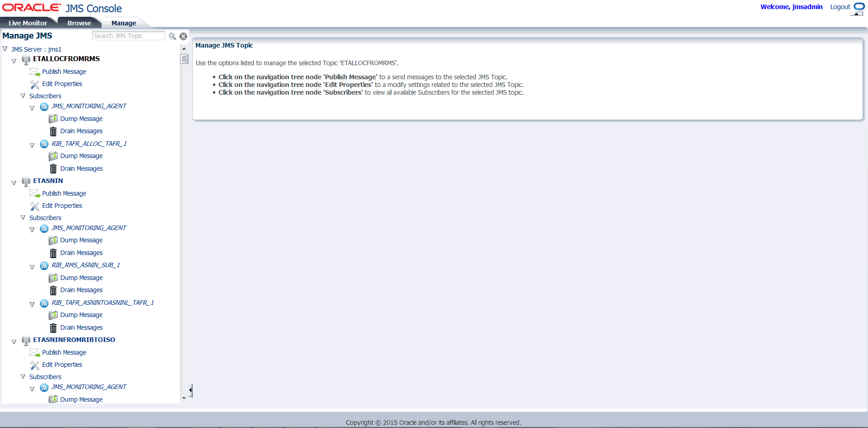Open Edit Properties for ETALLOCFROMRMS

pyautogui.click(x=62, y=84)
